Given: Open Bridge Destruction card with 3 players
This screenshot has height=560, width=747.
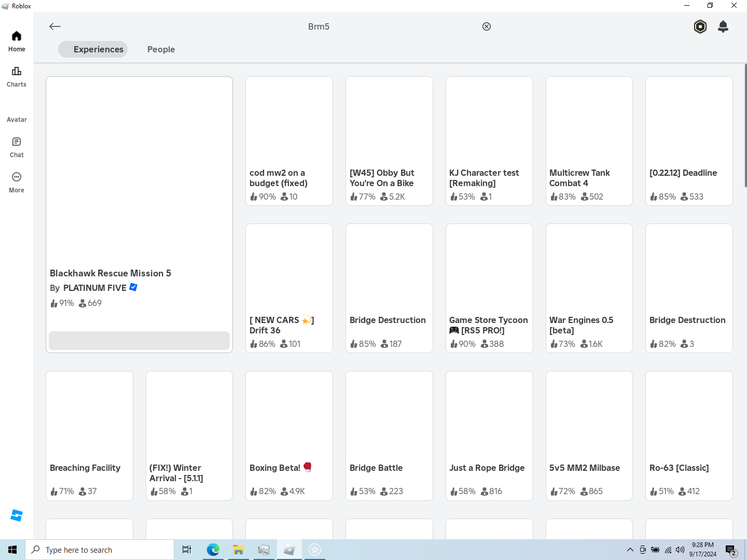Looking at the screenshot, I should [x=689, y=288].
